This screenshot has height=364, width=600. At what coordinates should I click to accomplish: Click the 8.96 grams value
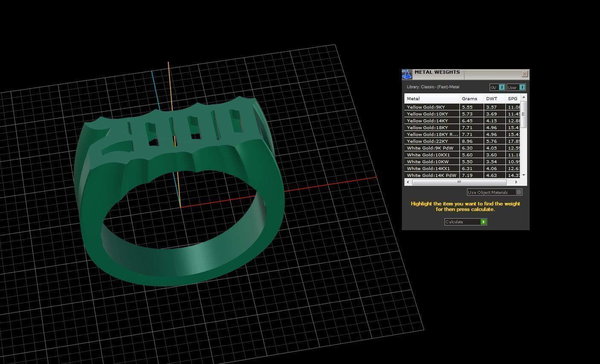[x=467, y=141]
